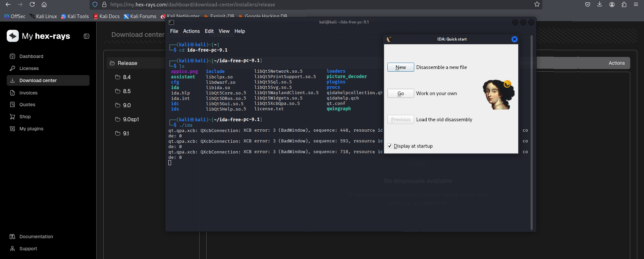Open Dashboard in hex-rays sidebar
This screenshot has height=259, width=644.
point(48,56)
